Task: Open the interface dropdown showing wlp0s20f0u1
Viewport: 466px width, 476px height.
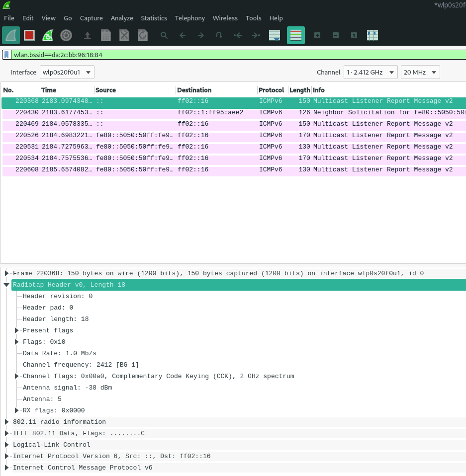Action: point(67,72)
